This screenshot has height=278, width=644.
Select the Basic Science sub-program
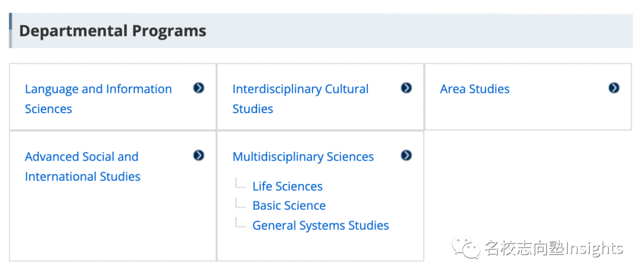(289, 206)
